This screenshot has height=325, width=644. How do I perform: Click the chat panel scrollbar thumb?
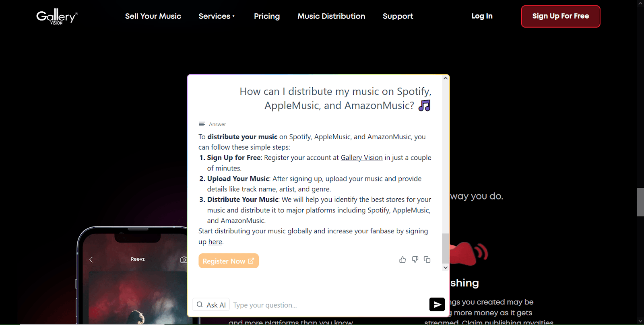click(446, 248)
